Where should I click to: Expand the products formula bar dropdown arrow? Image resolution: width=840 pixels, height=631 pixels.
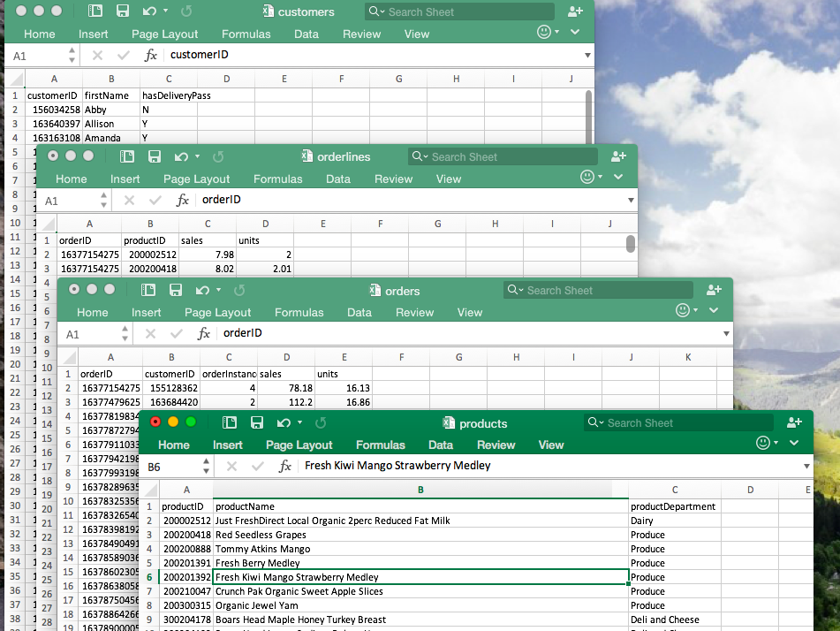coord(806,467)
